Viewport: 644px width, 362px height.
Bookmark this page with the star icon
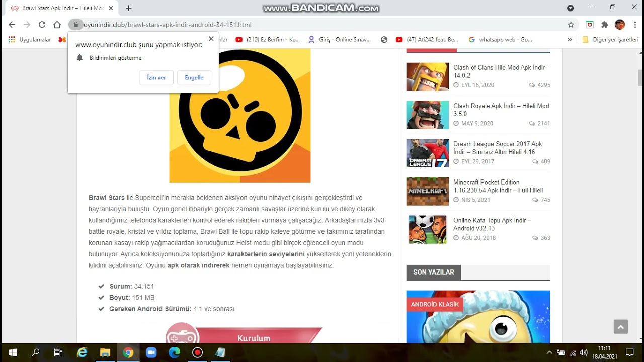(571, 25)
